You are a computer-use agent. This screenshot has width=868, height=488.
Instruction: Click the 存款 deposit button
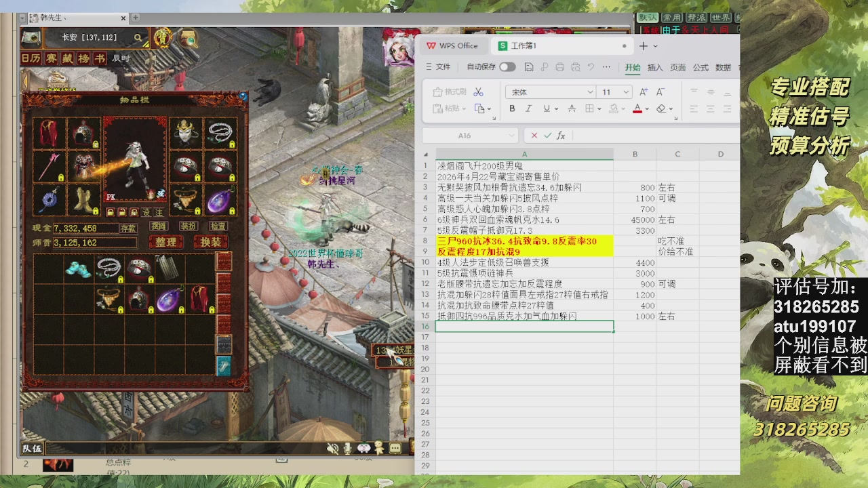click(x=128, y=228)
